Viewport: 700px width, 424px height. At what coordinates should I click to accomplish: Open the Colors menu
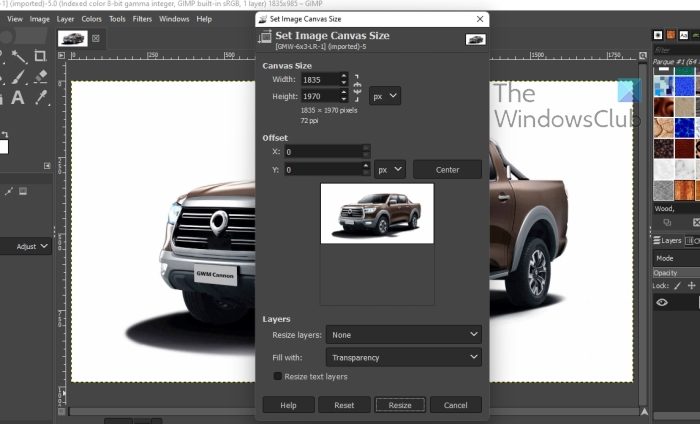click(91, 19)
